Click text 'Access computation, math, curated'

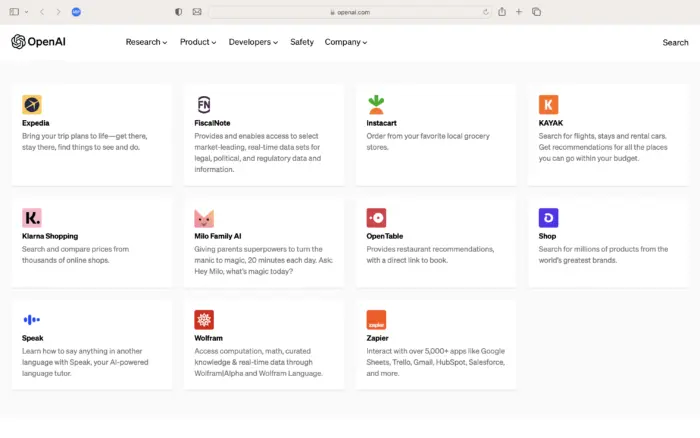(x=252, y=351)
